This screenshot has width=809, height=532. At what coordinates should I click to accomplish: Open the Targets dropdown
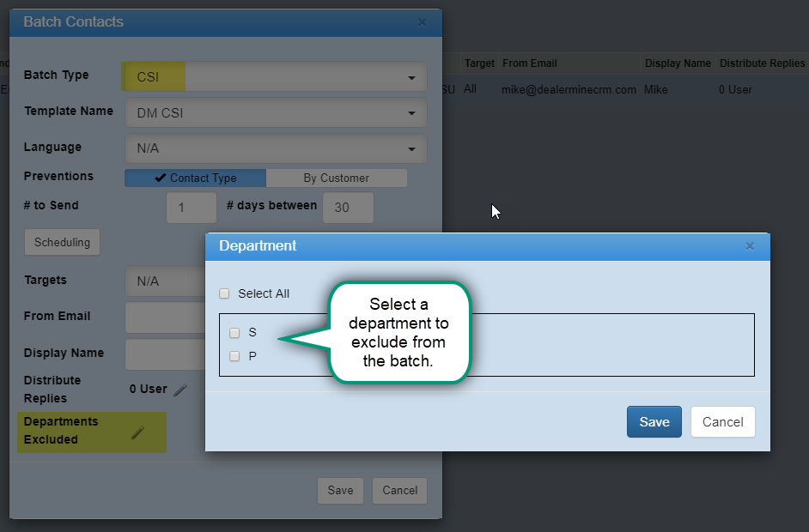point(165,281)
